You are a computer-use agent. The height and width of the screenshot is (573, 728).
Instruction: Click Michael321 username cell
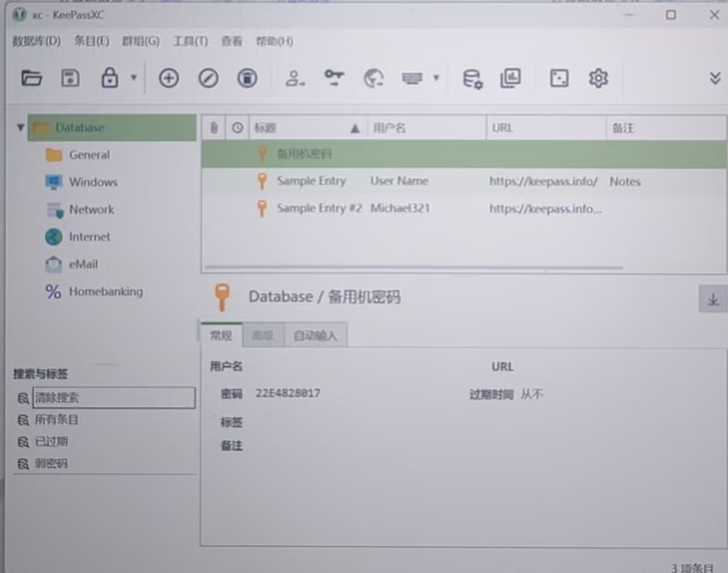(399, 208)
